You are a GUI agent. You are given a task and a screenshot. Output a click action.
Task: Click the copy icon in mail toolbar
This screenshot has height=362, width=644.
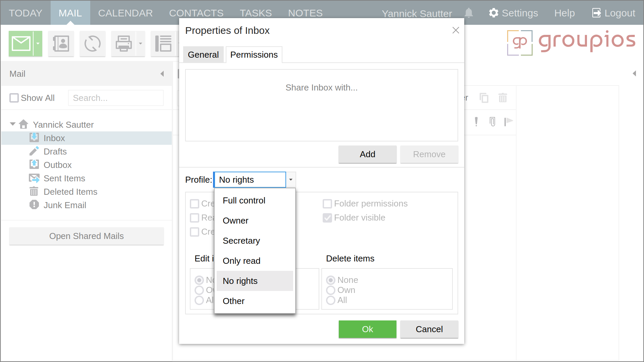pos(484,98)
